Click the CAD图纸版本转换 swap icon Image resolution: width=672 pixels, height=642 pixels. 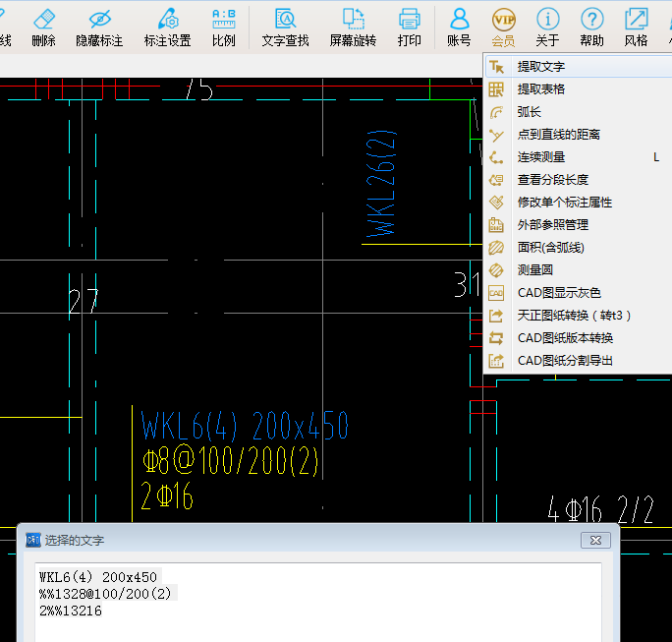[496, 338]
